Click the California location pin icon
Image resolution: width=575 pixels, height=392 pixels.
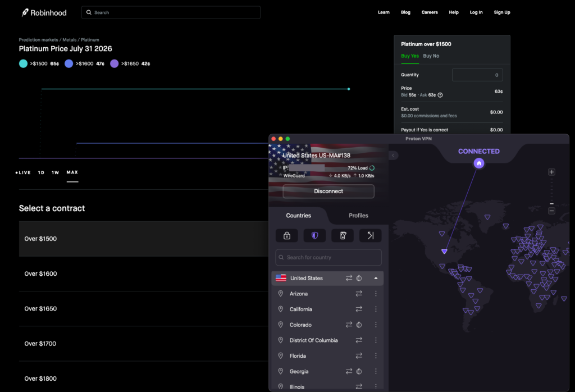tap(281, 309)
